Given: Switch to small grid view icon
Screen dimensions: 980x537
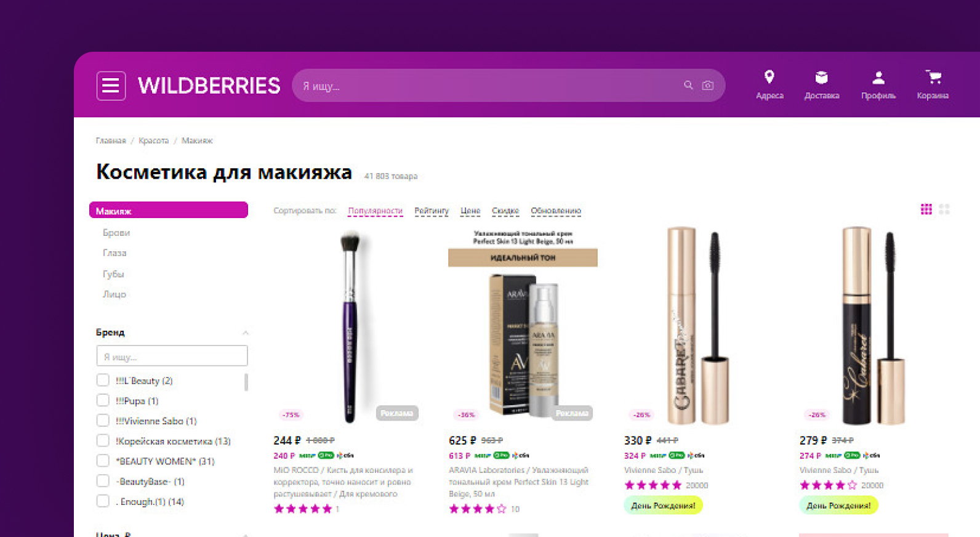Looking at the screenshot, I should pos(926,209).
